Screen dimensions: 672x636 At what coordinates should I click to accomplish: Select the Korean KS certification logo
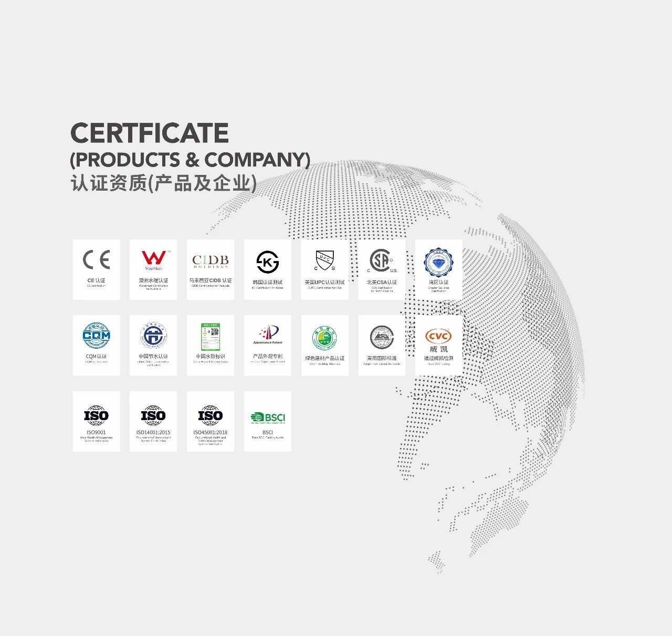[x=268, y=262]
